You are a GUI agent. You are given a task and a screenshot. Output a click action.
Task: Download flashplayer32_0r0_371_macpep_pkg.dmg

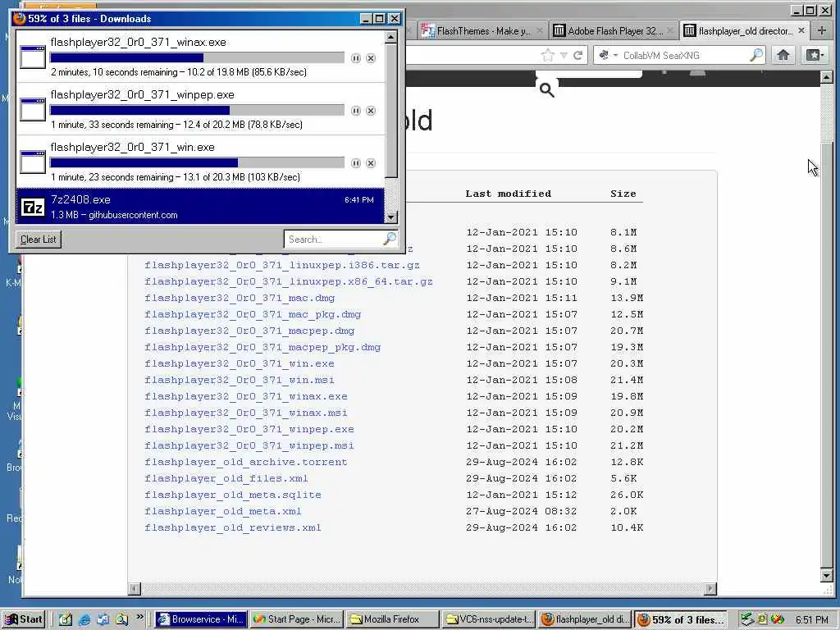point(262,347)
